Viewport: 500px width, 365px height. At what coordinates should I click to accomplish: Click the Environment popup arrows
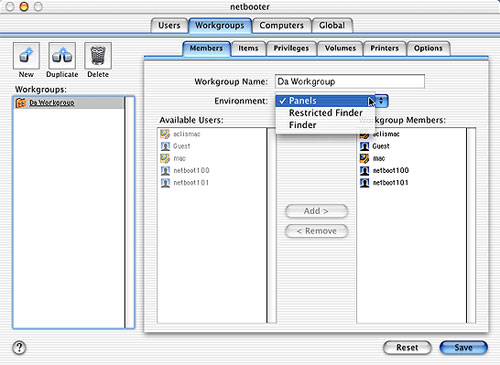382,101
